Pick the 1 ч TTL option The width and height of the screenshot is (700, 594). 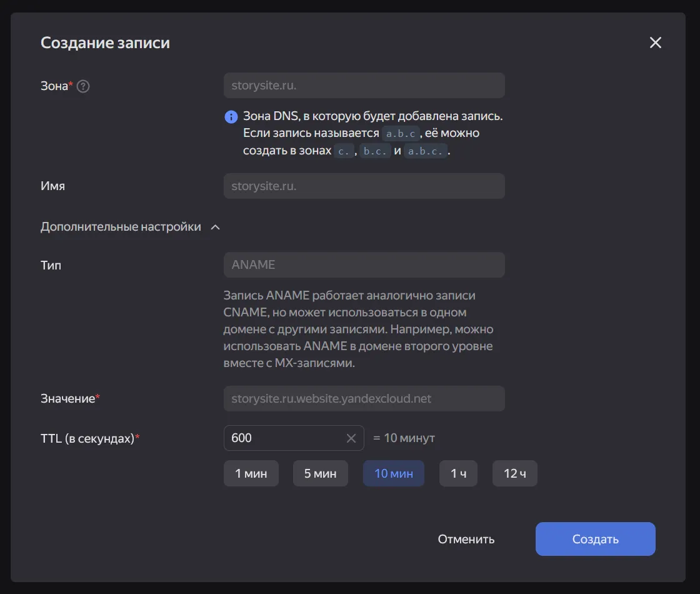pyautogui.click(x=458, y=473)
